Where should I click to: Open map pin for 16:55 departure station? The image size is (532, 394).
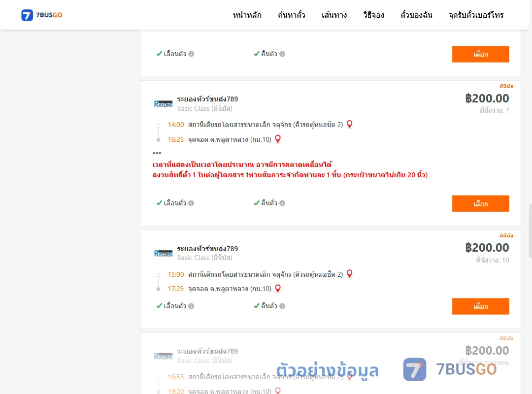tap(349, 376)
